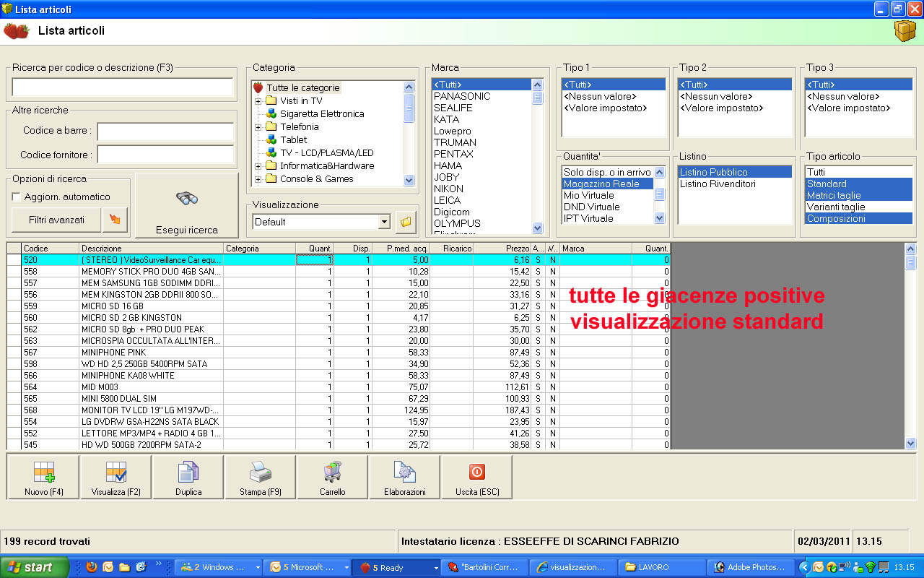Click the orange arrow filter reset icon
This screenshot has width=924, height=578.
coord(115,220)
